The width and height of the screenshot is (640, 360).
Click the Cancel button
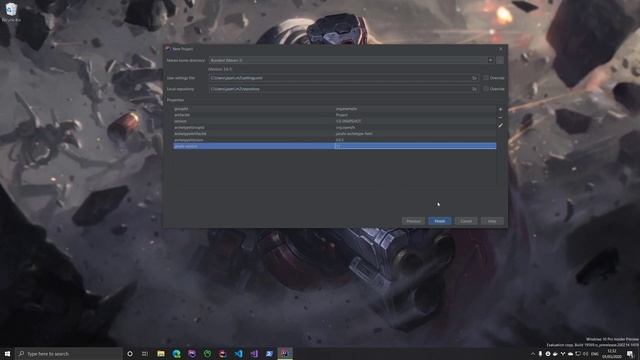466,221
